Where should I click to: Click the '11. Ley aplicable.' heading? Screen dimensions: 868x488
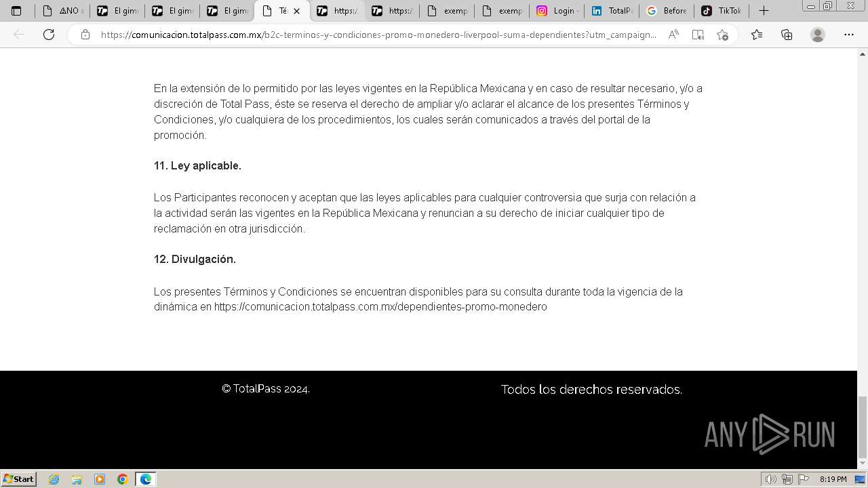pyautogui.click(x=197, y=165)
